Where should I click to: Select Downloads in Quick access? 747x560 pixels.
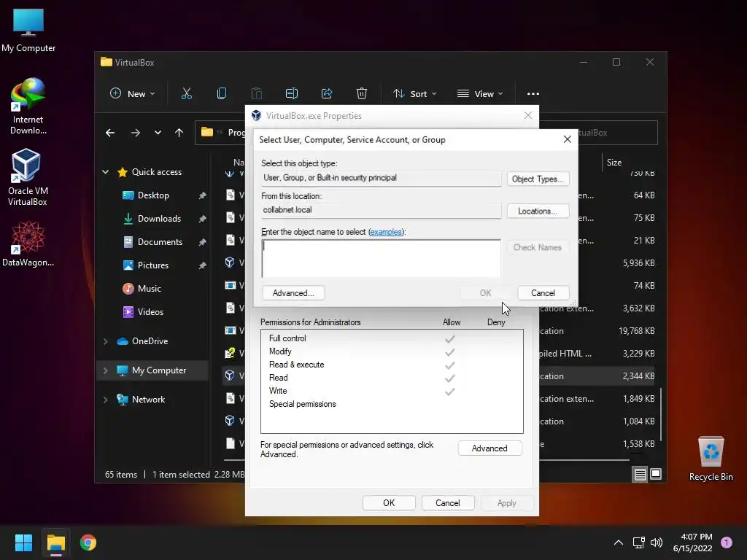(x=159, y=219)
